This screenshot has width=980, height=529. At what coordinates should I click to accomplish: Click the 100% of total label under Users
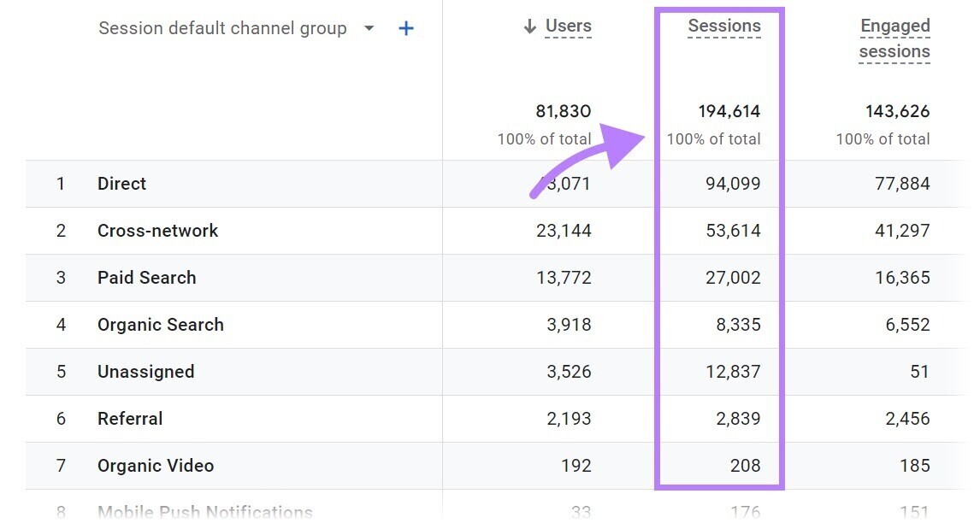coord(545,138)
